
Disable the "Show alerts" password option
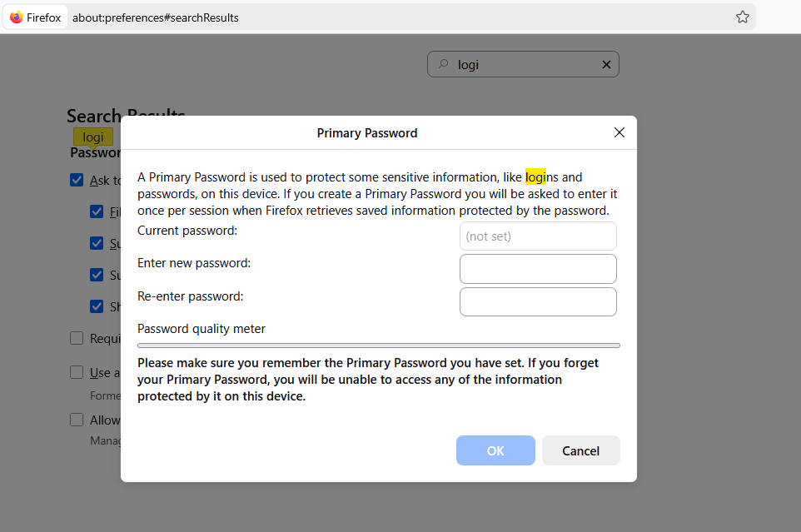click(97, 306)
